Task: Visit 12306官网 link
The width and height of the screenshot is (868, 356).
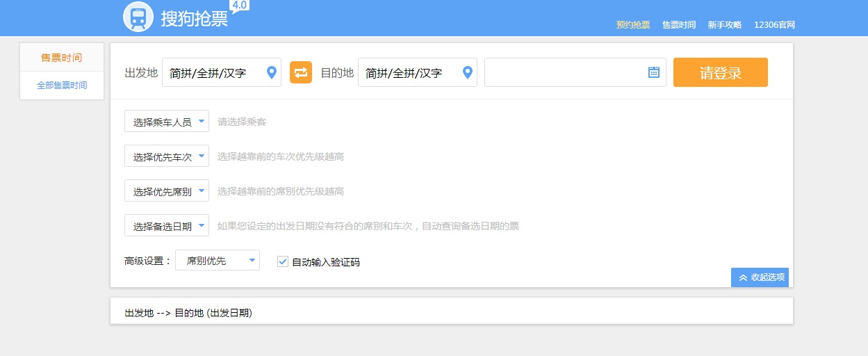Action: 774,25
